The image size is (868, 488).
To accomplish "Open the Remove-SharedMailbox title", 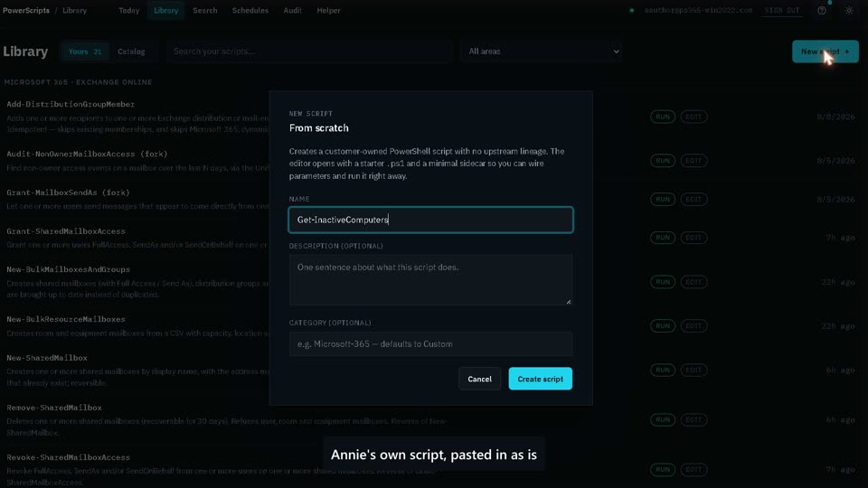I will pyautogui.click(x=54, y=408).
